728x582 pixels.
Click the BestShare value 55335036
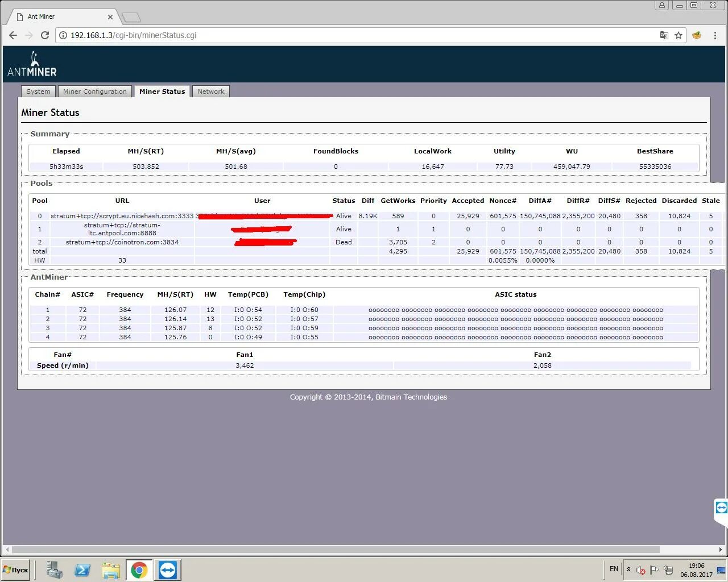point(655,167)
